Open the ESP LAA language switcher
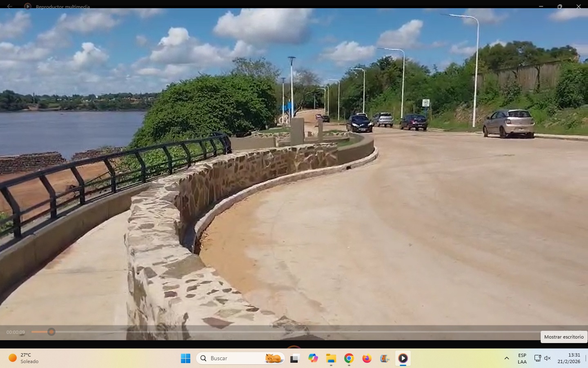588x368 pixels. 522,359
